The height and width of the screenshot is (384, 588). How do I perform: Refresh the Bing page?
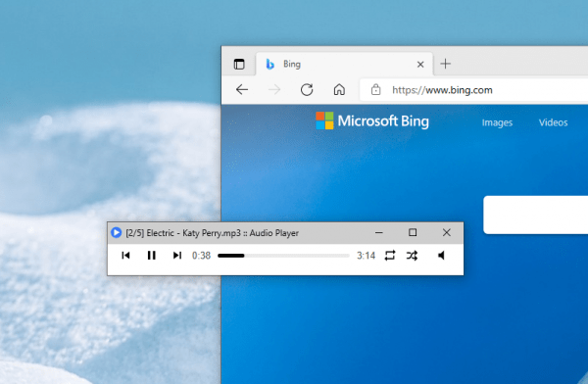pos(307,89)
